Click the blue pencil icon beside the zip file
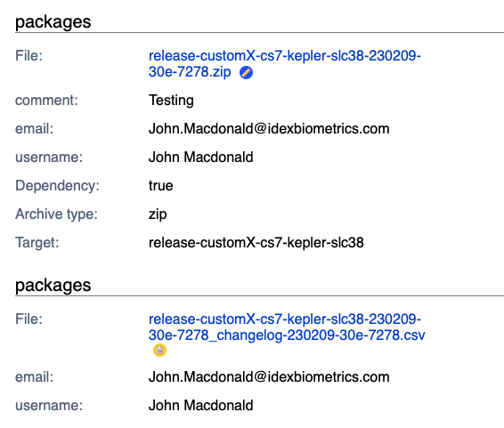This screenshot has height=428, width=504. tap(247, 73)
